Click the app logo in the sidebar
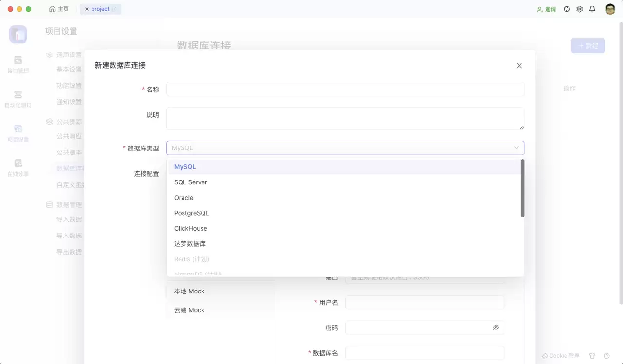The width and height of the screenshot is (623, 364). 18,35
